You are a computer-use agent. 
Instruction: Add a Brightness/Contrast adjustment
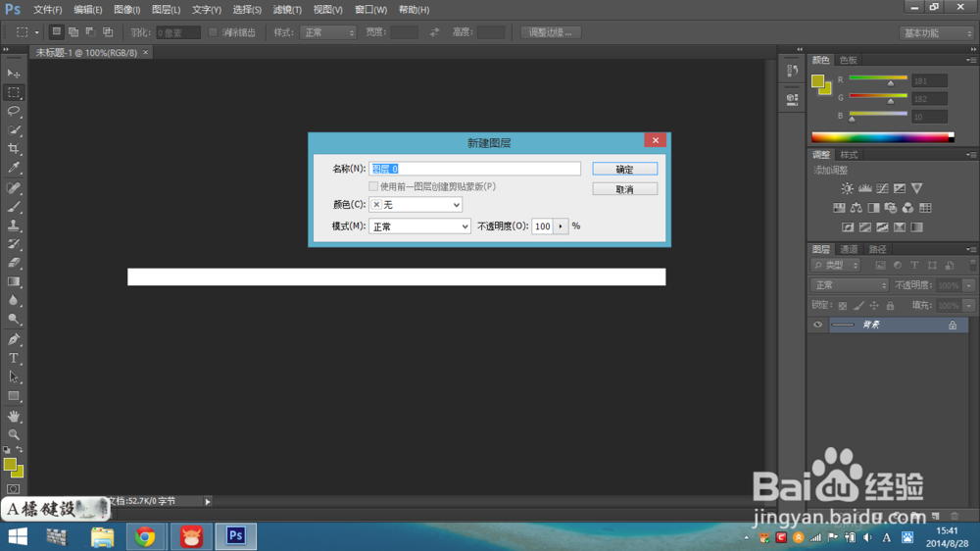pyautogui.click(x=847, y=188)
